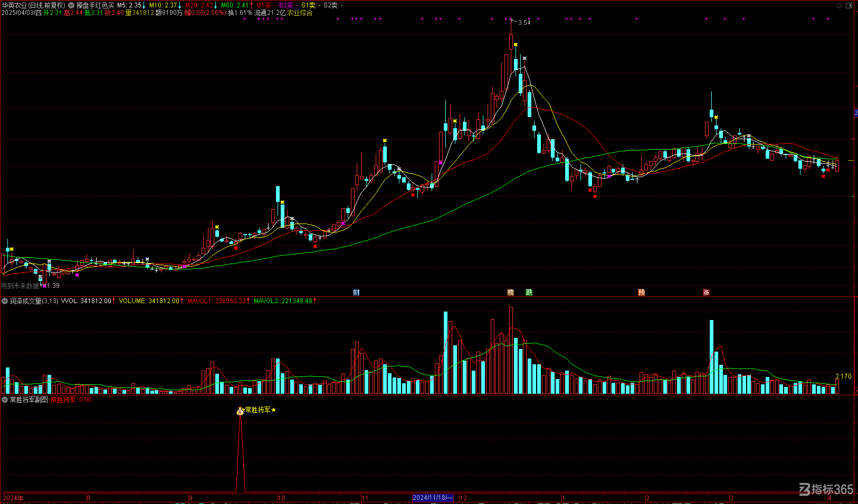The height and width of the screenshot is (504, 858).
Task: Click the 高2.44 high price readout
Action: [73, 13]
